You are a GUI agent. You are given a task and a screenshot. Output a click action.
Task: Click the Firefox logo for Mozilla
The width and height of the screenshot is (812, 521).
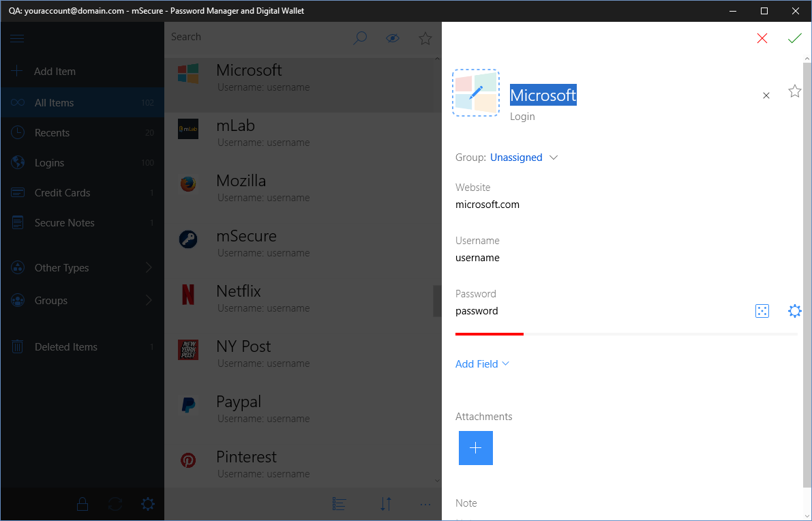(x=188, y=184)
